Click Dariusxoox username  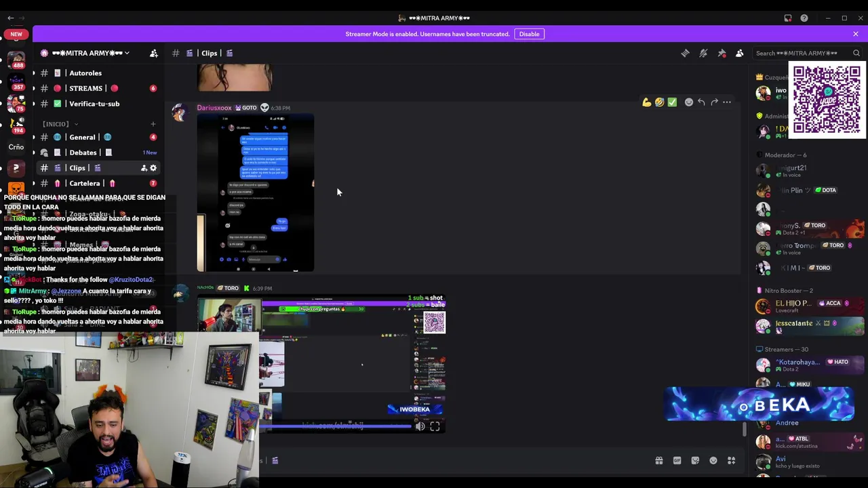point(214,108)
